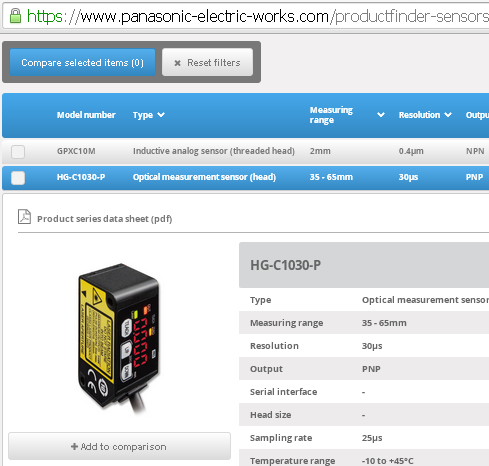Click the 30µs Resolution value in details
The image size is (489, 466).
pyautogui.click(x=372, y=346)
